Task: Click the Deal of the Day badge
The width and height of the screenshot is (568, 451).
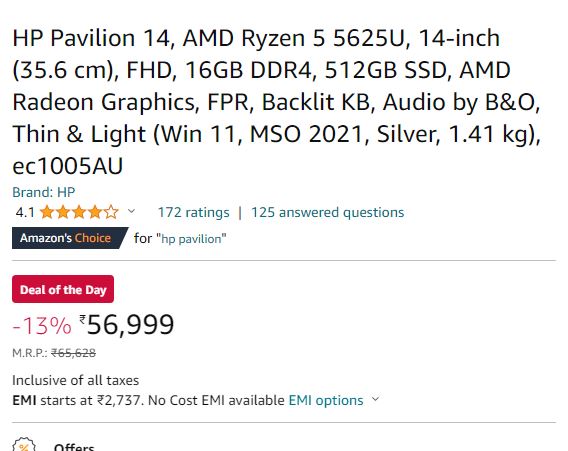Action: click(x=63, y=289)
